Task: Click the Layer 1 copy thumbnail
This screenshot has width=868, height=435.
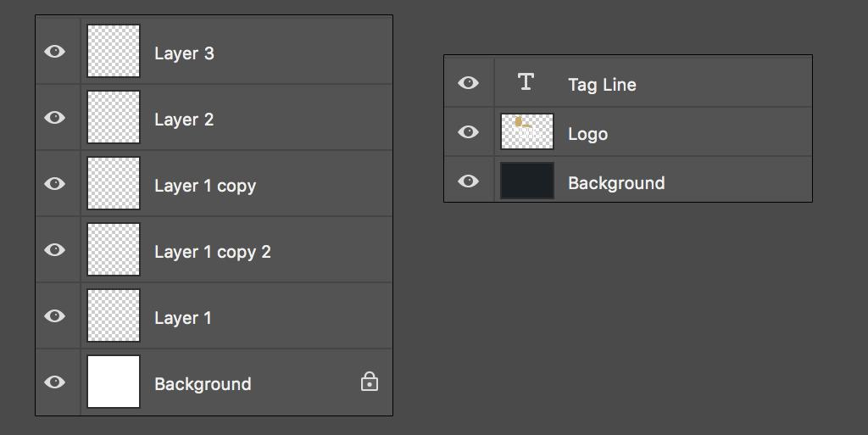Action: (114, 184)
